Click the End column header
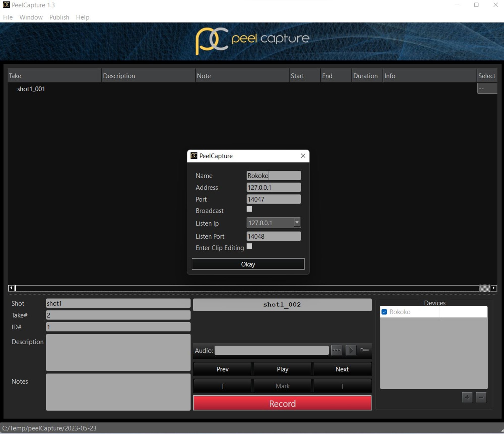 336,76
